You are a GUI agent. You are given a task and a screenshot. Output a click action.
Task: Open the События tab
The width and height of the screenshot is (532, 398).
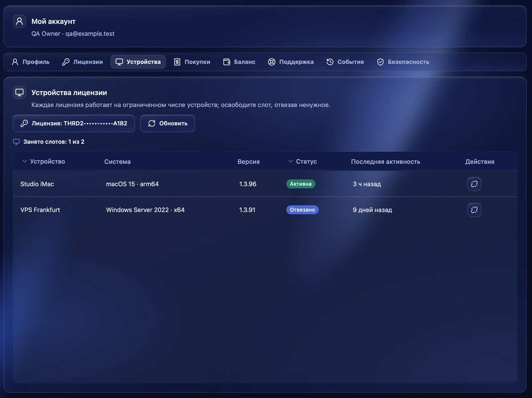point(345,62)
